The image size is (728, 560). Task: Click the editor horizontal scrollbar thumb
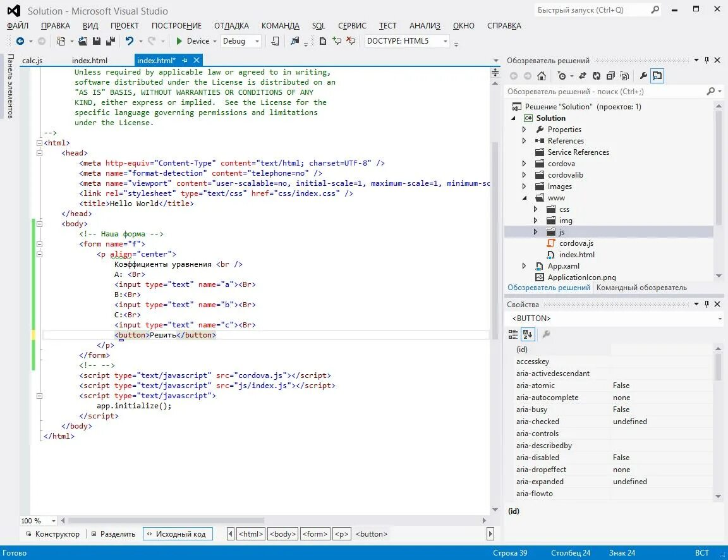click(x=166, y=521)
